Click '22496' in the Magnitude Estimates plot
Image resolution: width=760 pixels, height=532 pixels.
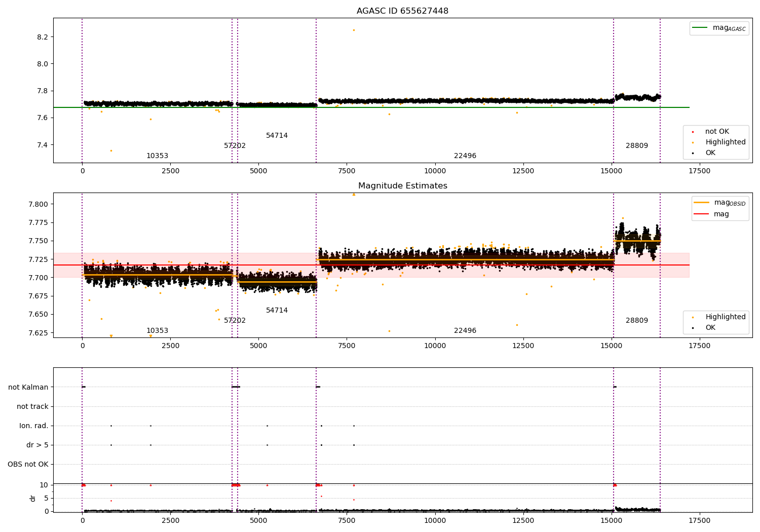[465, 331]
